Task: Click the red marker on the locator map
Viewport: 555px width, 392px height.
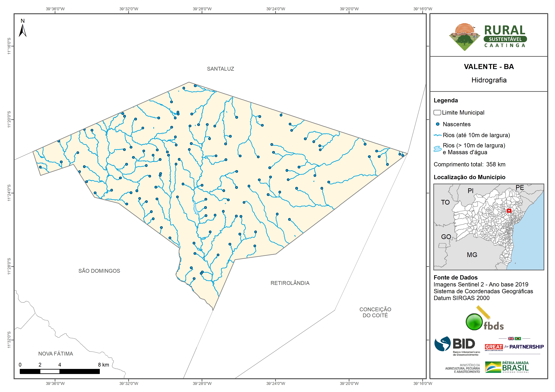Action: pos(509,211)
